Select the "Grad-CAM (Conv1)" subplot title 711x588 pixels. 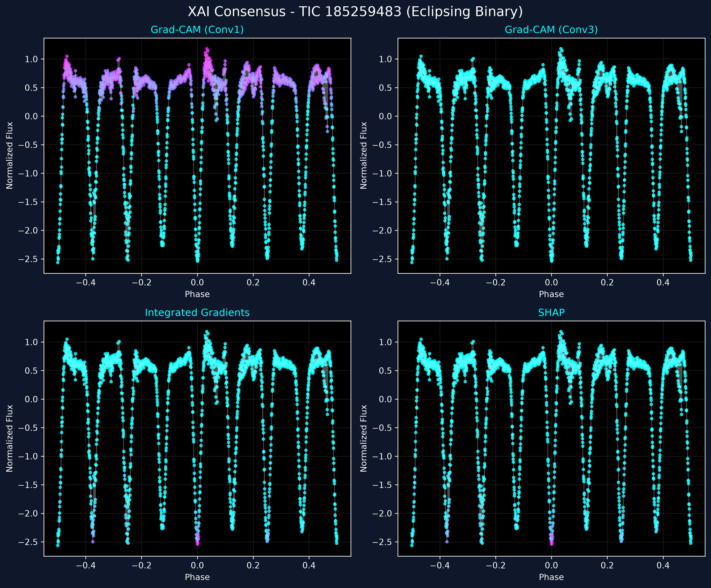click(x=197, y=30)
